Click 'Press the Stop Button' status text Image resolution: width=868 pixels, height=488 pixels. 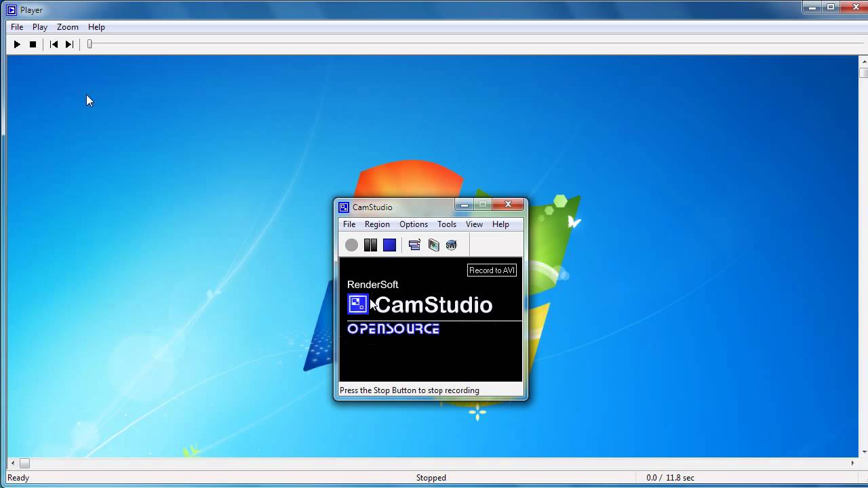click(410, 390)
